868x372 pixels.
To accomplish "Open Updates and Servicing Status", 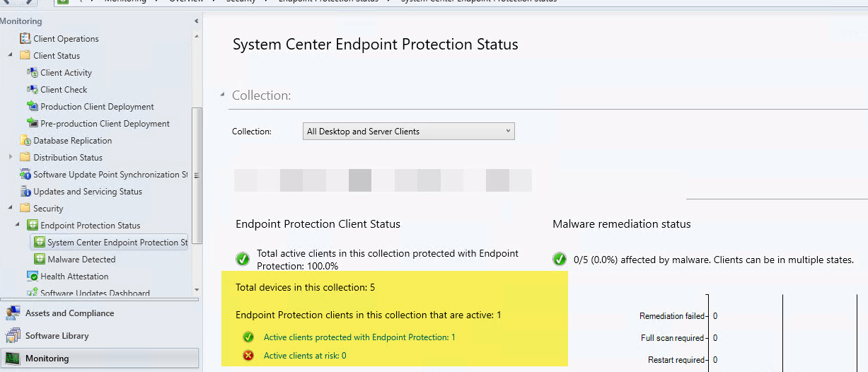I will click(87, 192).
